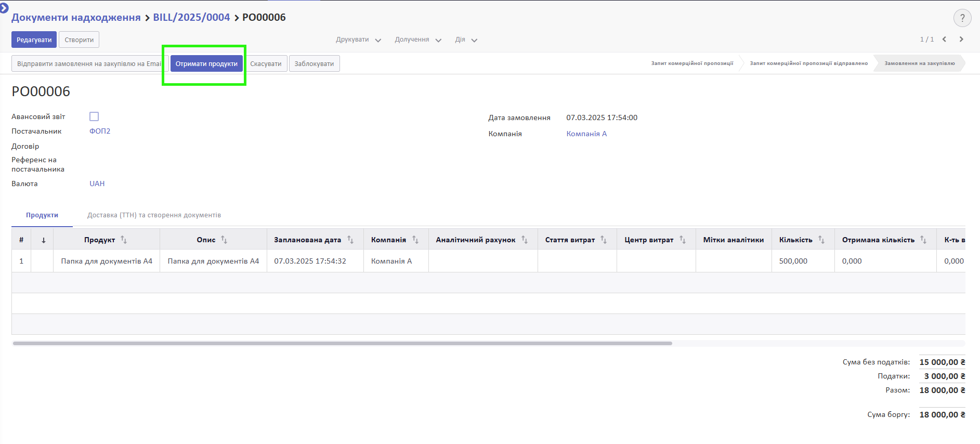Sort by Продукт column sort icon

[124, 240]
